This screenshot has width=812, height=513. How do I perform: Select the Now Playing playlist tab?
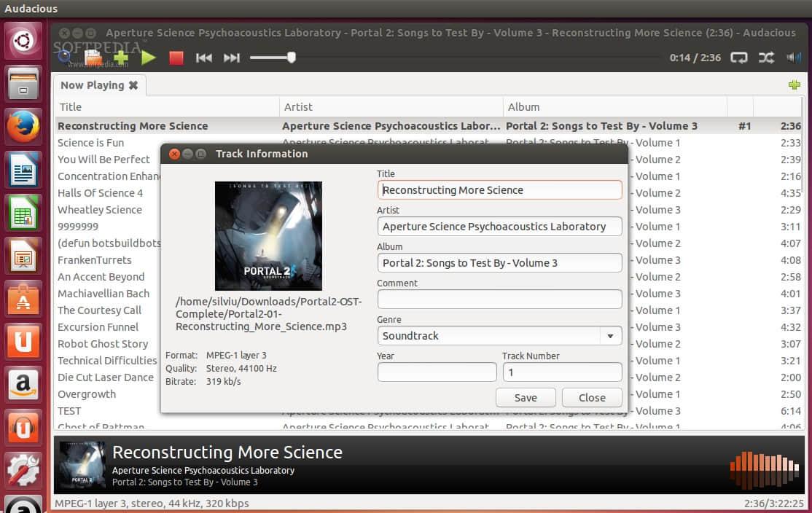92,85
